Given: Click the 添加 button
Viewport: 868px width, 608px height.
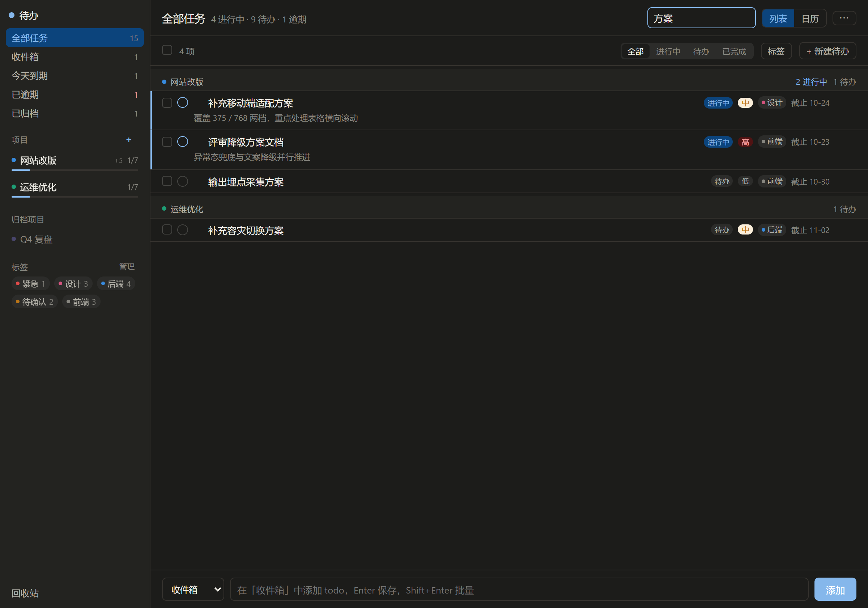Looking at the screenshot, I should pos(835,589).
